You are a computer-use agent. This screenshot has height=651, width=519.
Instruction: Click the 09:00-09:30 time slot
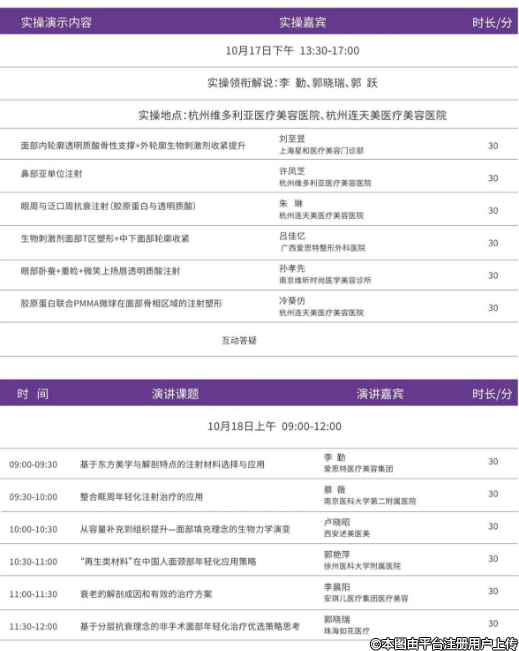(x=33, y=464)
